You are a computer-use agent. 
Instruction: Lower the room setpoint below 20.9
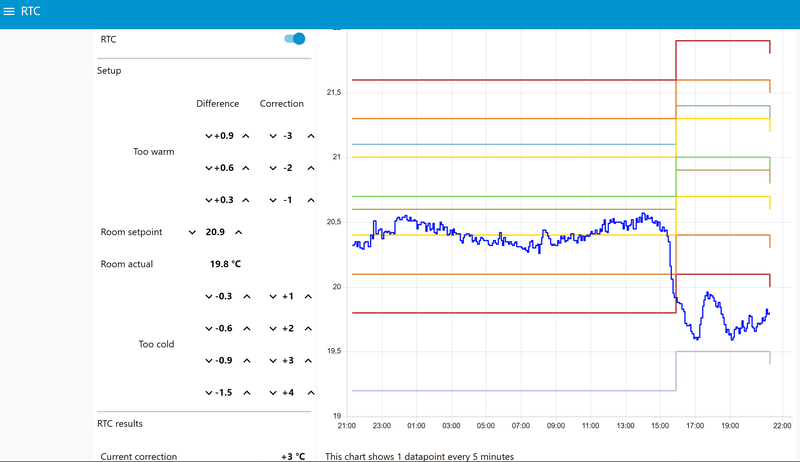pos(192,233)
